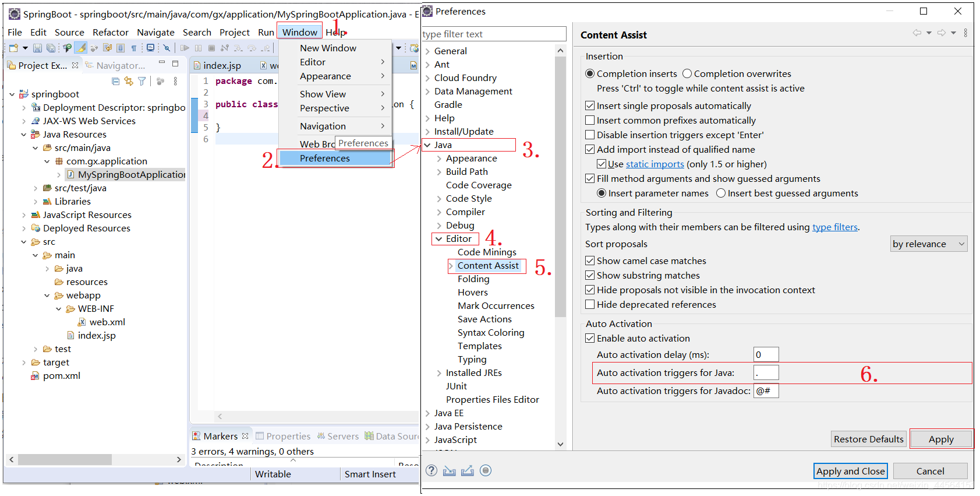Switch to the Properties tab in bottom panel

click(284, 436)
